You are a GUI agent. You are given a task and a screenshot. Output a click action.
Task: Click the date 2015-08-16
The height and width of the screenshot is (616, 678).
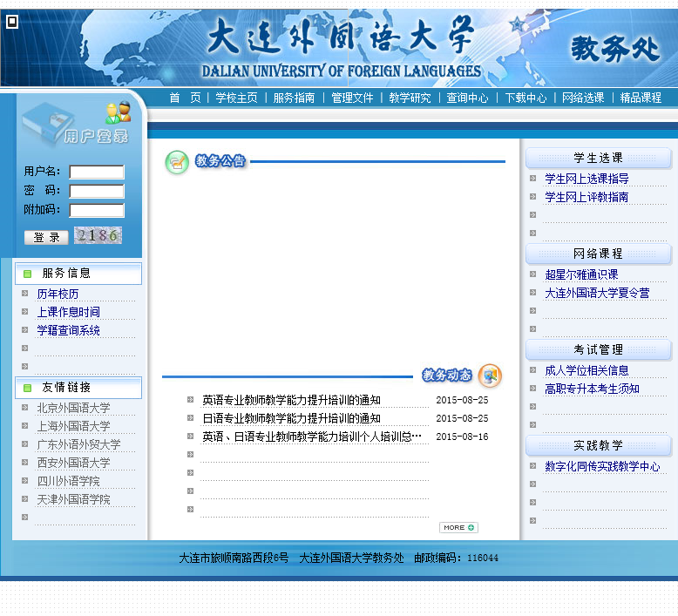[462, 437]
